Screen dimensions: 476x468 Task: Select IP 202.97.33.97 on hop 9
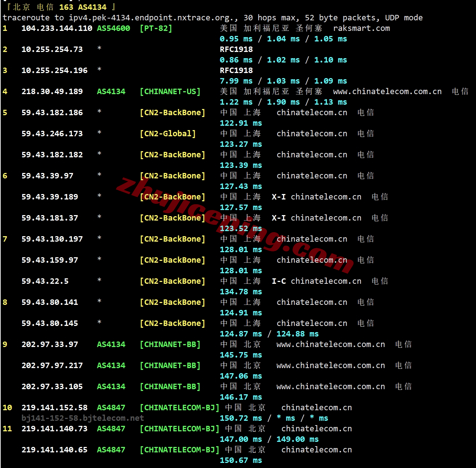click(x=50, y=344)
